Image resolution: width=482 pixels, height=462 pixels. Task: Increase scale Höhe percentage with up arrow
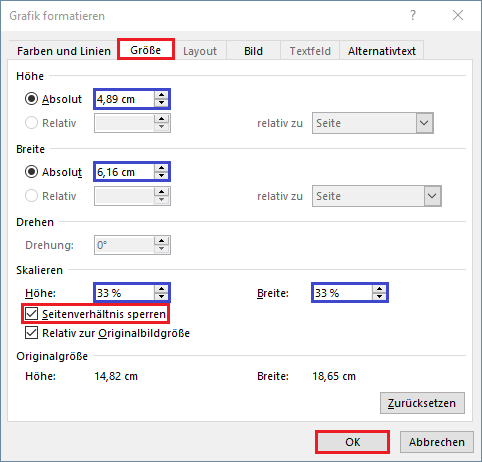161,289
